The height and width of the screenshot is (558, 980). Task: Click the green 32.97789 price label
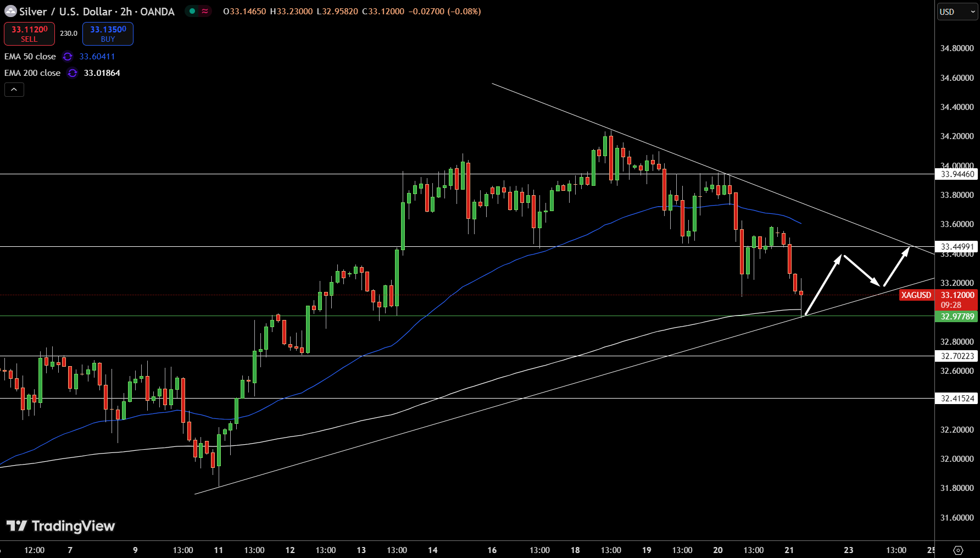point(957,316)
